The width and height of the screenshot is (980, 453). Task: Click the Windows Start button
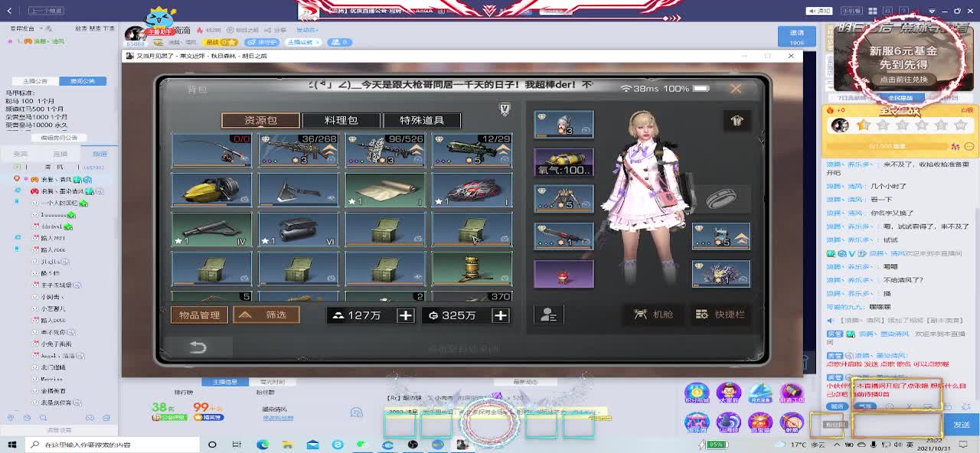(x=13, y=445)
